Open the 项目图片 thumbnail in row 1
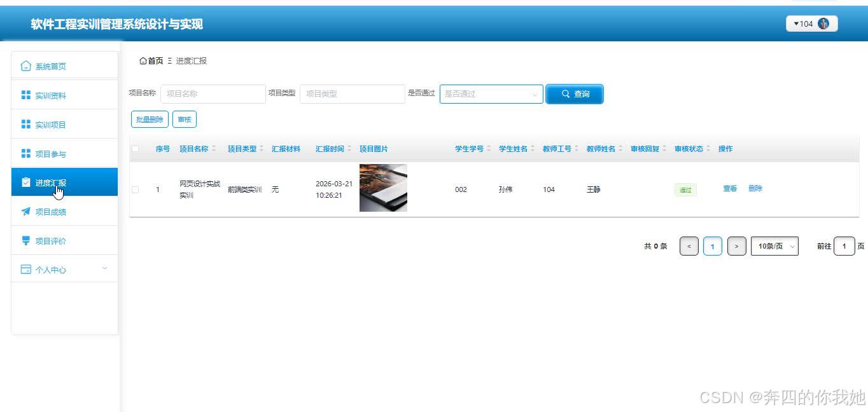868x412 pixels. pos(383,188)
